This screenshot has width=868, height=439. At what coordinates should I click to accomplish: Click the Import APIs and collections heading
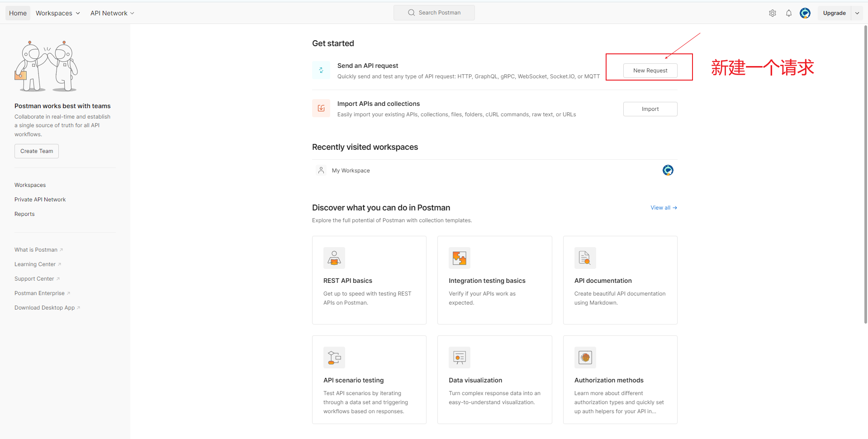379,104
